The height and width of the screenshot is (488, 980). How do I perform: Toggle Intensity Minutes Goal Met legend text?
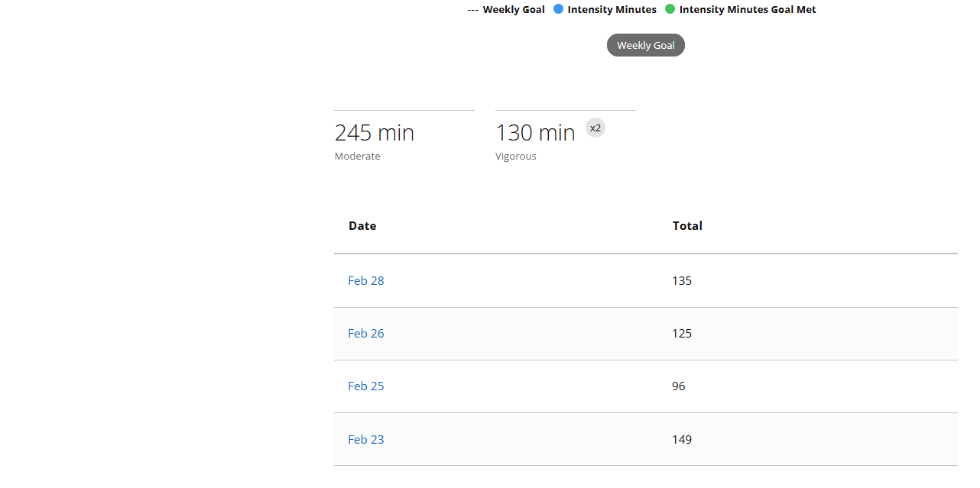click(x=747, y=10)
